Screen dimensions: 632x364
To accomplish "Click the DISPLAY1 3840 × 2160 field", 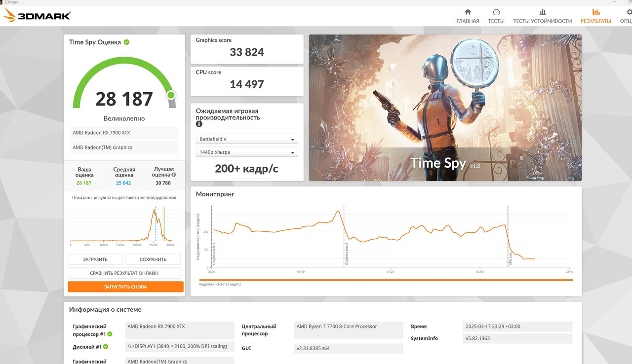I will (179, 347).
